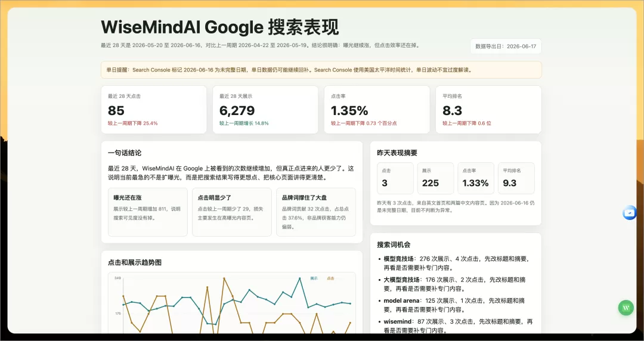The image size is (644, 341).
Task: Select the text 较上一周期下降 0.6 位
Action: pyautogui.click(x=466, y=123)
